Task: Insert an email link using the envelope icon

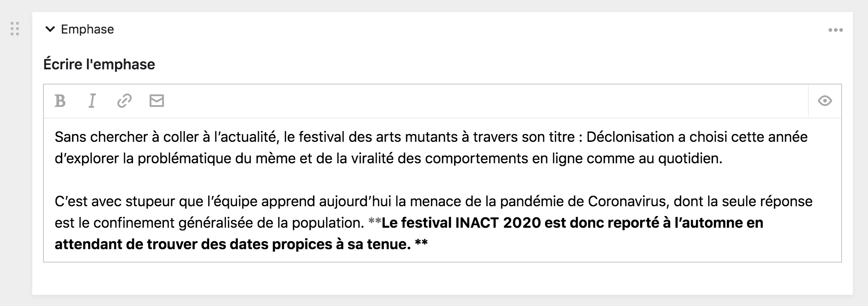Action: 156,100
